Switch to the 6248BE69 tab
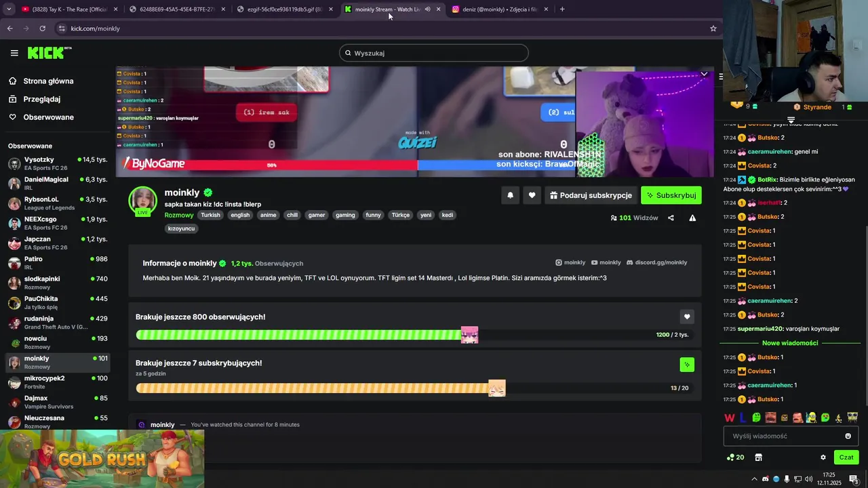Viewport: 868px width, 488px height. (x=176, y=9)
